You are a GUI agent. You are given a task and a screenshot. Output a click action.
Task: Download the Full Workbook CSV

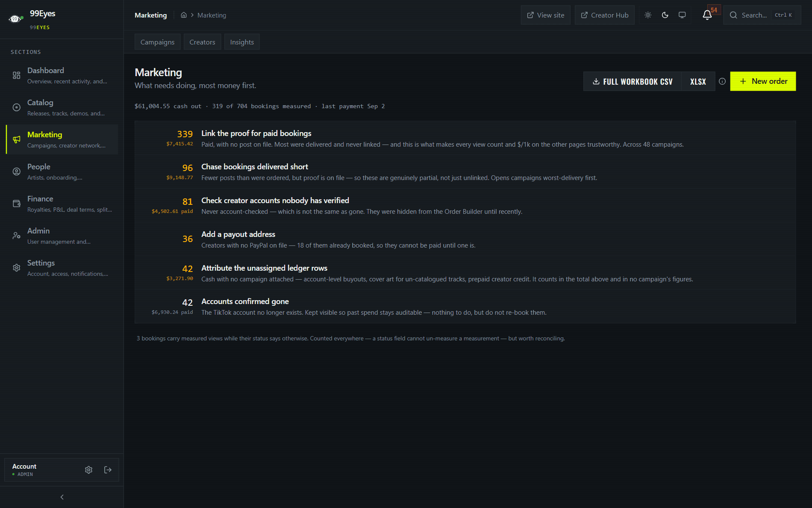tap(633, 81)
